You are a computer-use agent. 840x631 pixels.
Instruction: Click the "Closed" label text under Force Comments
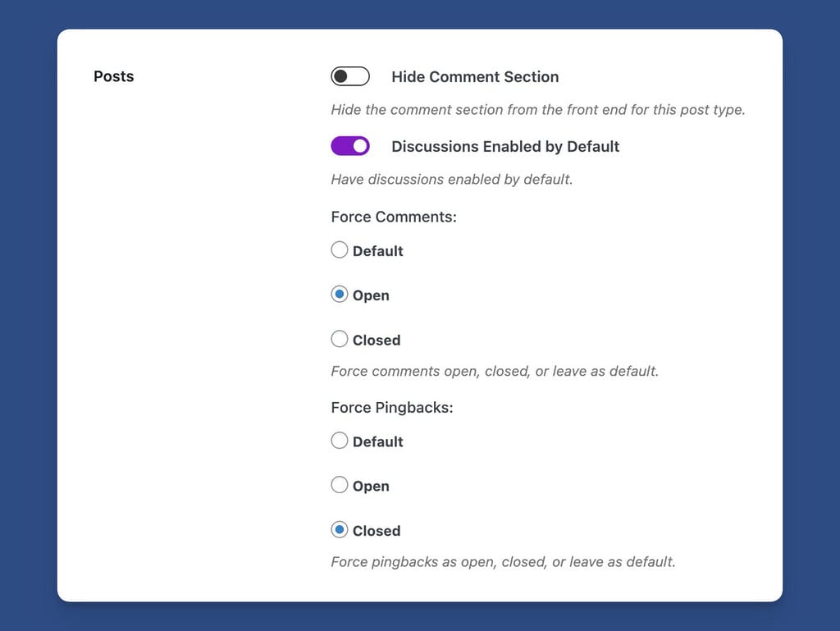tap(377, 340)
